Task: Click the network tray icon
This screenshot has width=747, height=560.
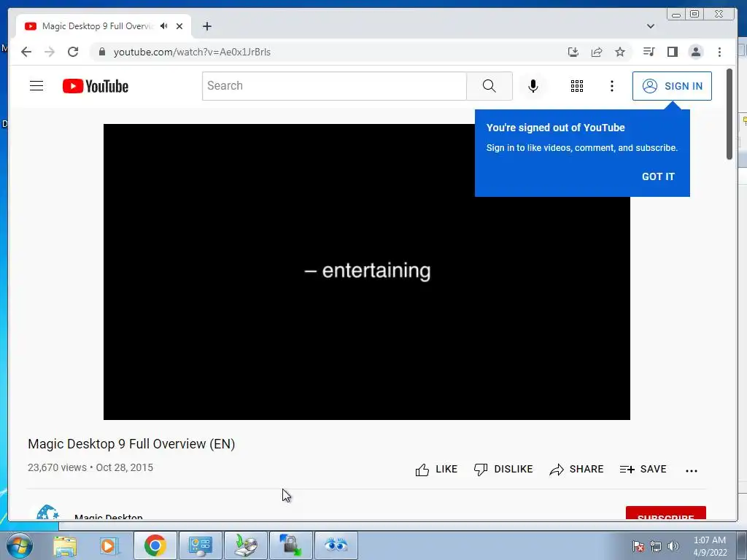Action: pos(656,546)
